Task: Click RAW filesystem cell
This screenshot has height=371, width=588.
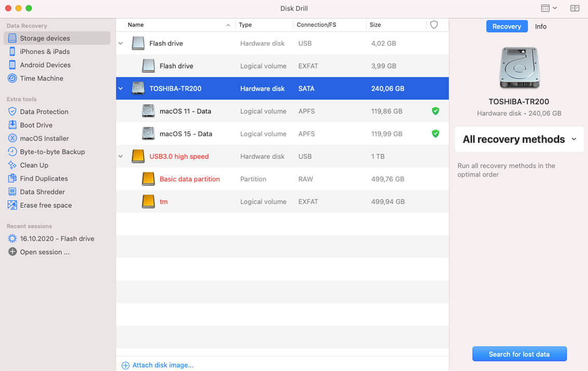Action: click(x=305, y=179)
